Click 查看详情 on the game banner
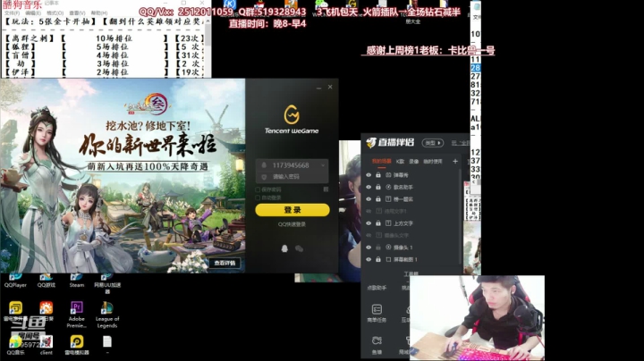 tap(225, 263)
